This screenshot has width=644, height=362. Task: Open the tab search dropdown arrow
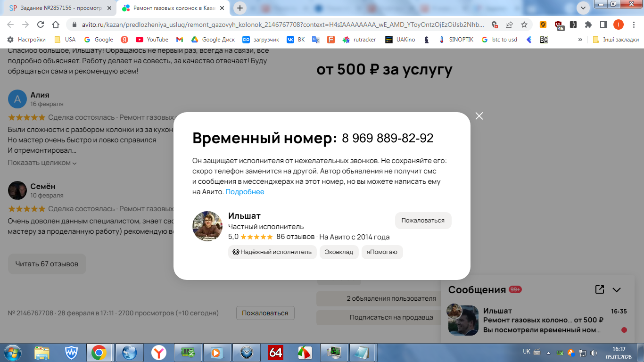(x=583, y=8)
